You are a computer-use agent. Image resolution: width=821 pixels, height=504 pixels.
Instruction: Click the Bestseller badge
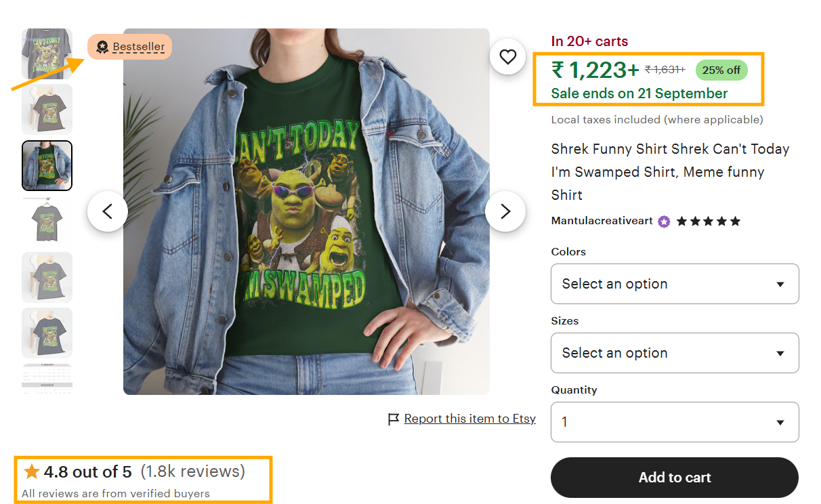(x=130, y=47)
